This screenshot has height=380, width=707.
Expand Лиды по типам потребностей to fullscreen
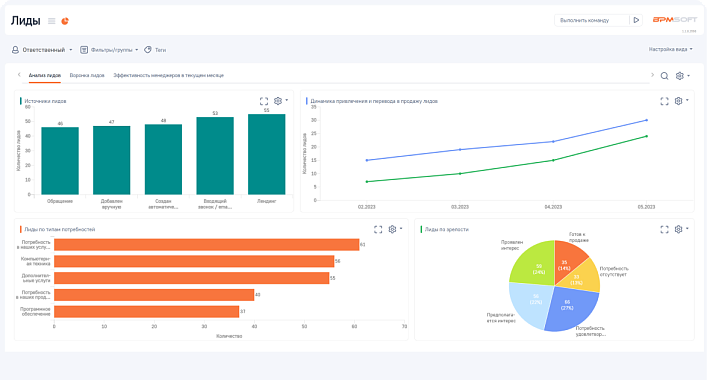pyautogui.click(x=378, y=229)
